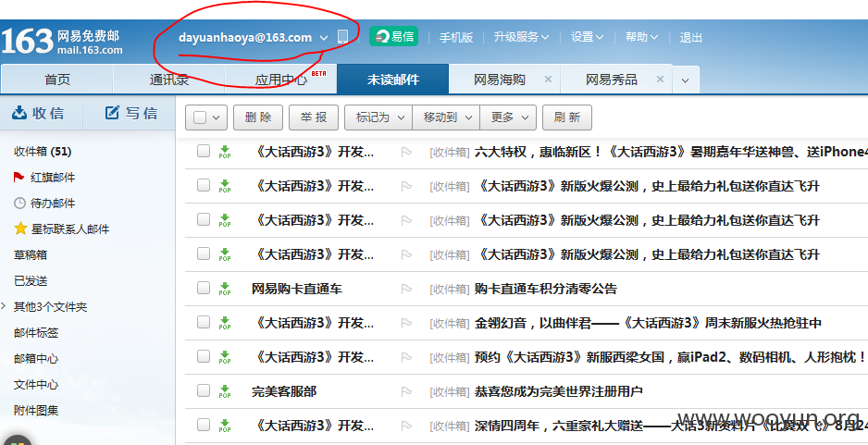
Task: Tick the select-all checkbox in the toolbar
Action: [x=201, y=117]
